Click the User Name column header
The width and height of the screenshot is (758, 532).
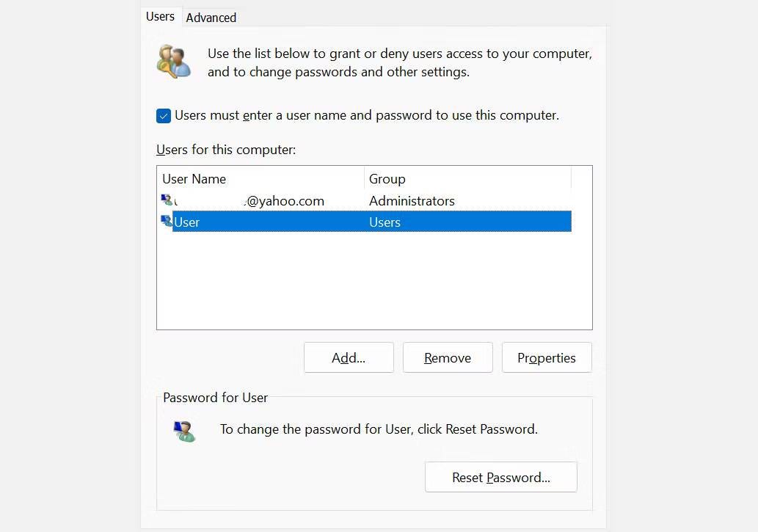(194, 178)
